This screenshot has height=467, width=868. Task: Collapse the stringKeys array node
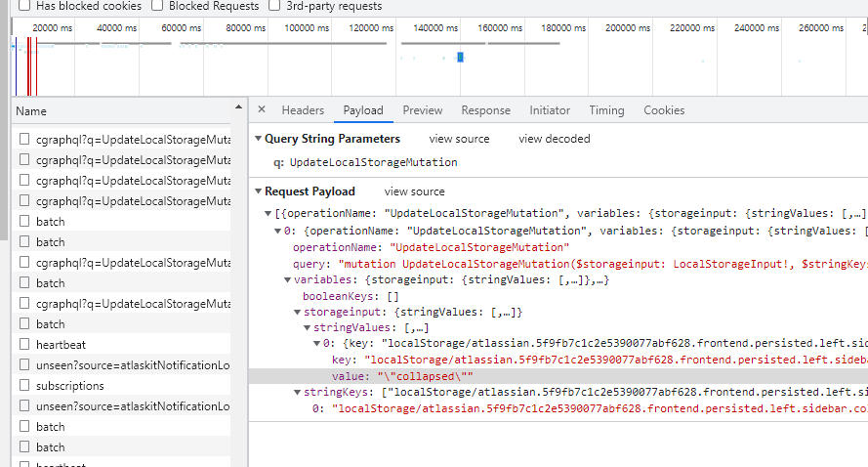coord(297,392)
